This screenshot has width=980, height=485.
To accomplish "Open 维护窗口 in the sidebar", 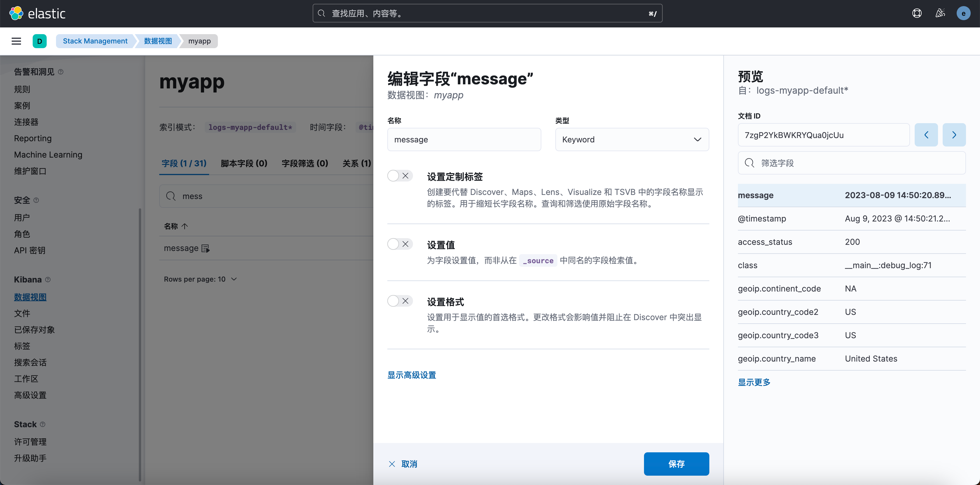I will click(30, 171).
